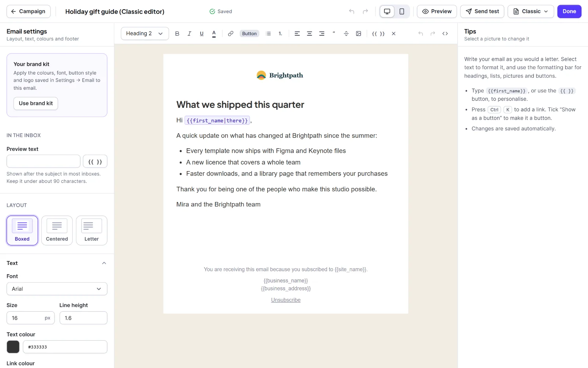Click the #333333 hex colour field
Screen dimensions: 588x368
[x=65, y=347]
